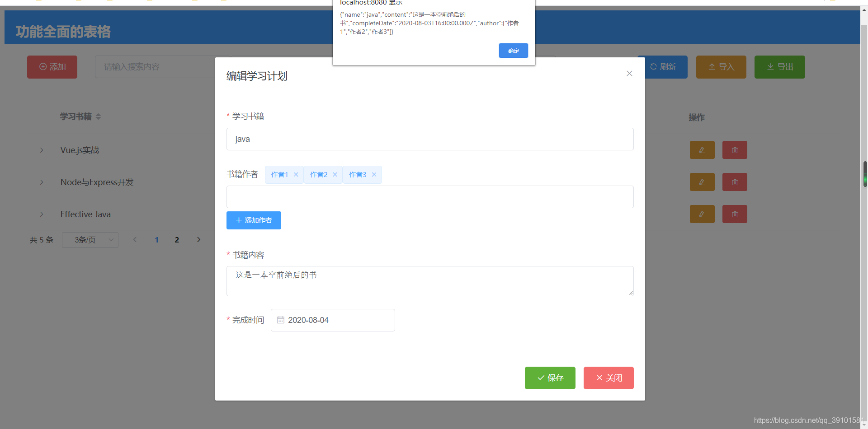
Task: Confirm the alert by clicking 确定
Action: click(513, 51)
